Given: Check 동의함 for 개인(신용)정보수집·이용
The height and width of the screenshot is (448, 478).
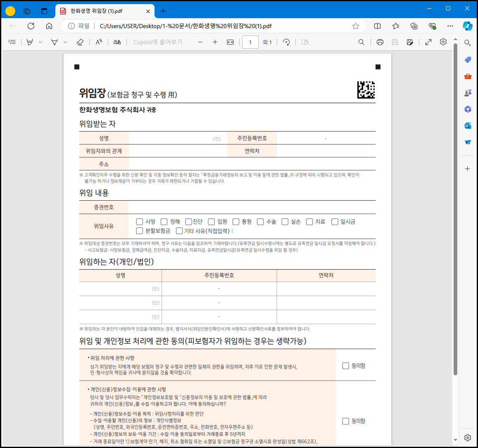Looking at the screenshot, I should tap(345, 421).
